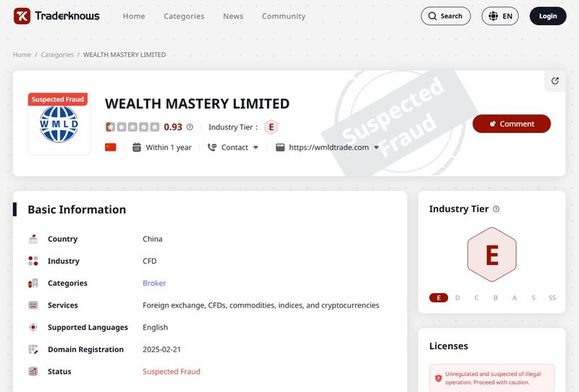Click the Suspected Fraud red tag on logo
The height and width of the screenshot is (392, 579).
[58, 99]
